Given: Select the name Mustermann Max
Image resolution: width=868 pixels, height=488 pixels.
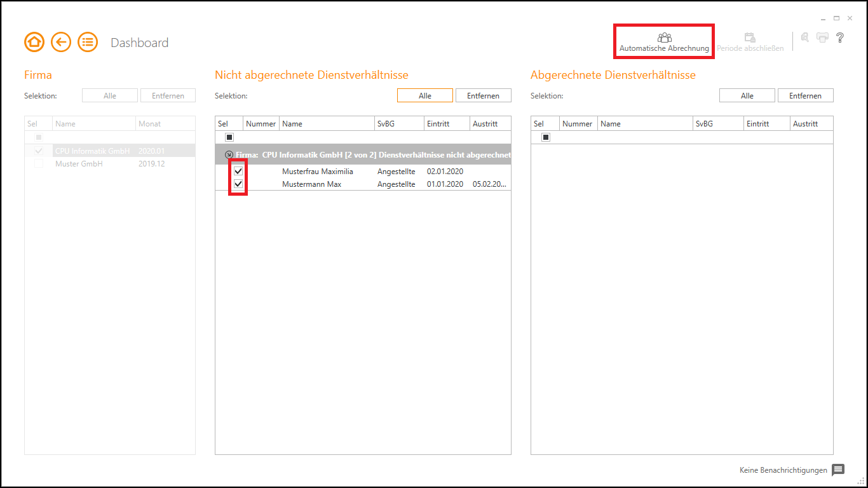Looking at the screenshot, I should [311, 184].
